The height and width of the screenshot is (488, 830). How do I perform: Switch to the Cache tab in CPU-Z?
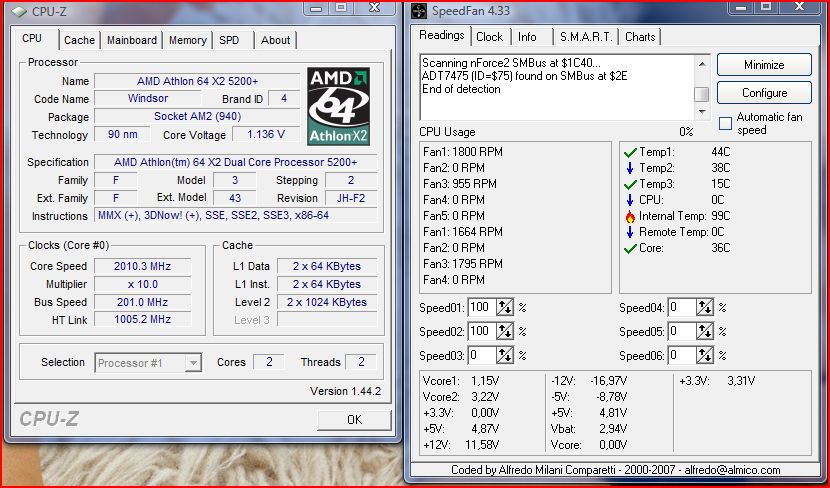pos(79,40)
